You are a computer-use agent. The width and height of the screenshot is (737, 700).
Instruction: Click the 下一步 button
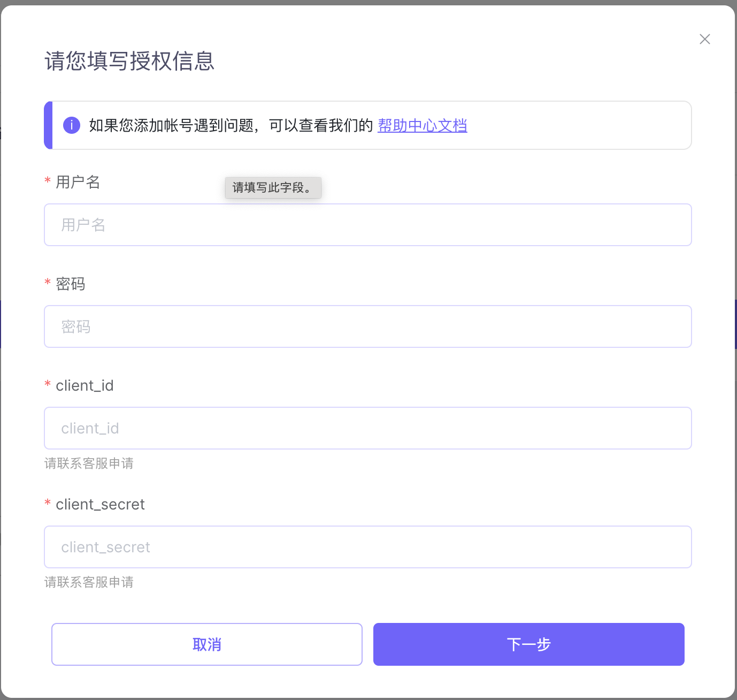[x=528, y=644]
